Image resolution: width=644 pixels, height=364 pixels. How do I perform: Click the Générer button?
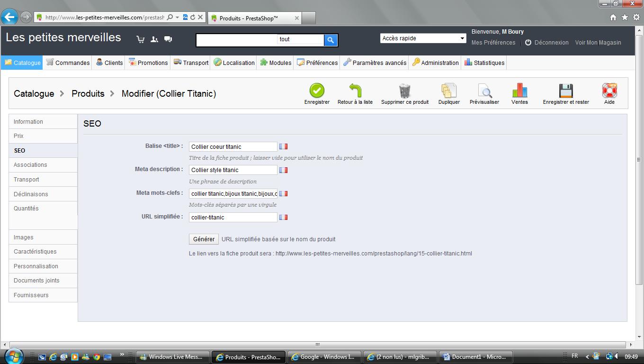coord(204,239)
